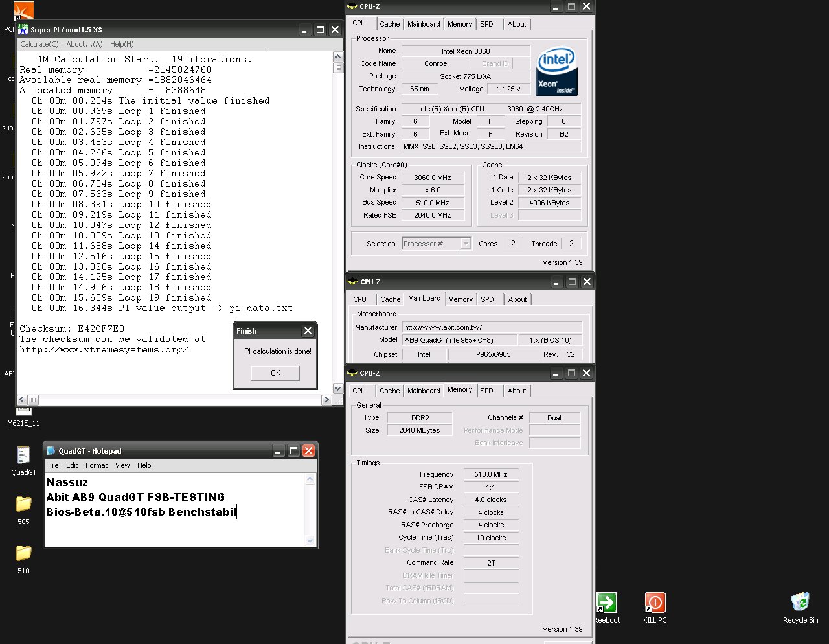Screen dimensions: 829x644
Task: Maximize the QuadGT Notepad window
Action: (x=293, y=451)
